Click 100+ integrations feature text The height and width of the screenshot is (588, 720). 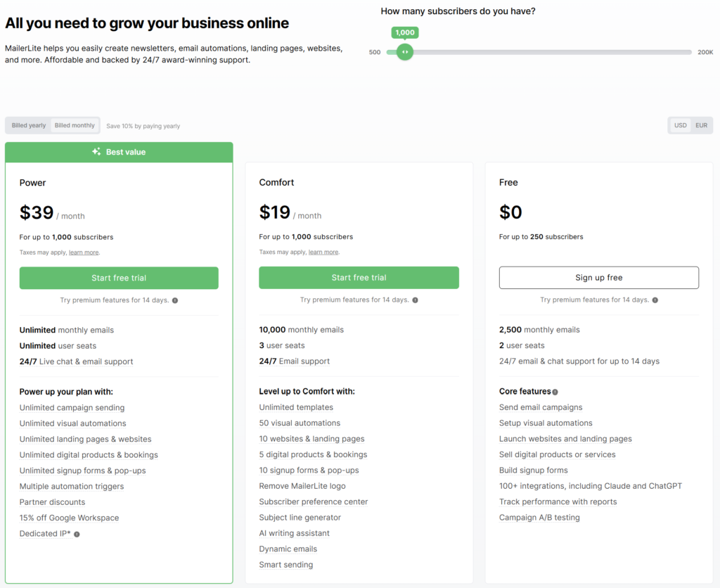591,485
